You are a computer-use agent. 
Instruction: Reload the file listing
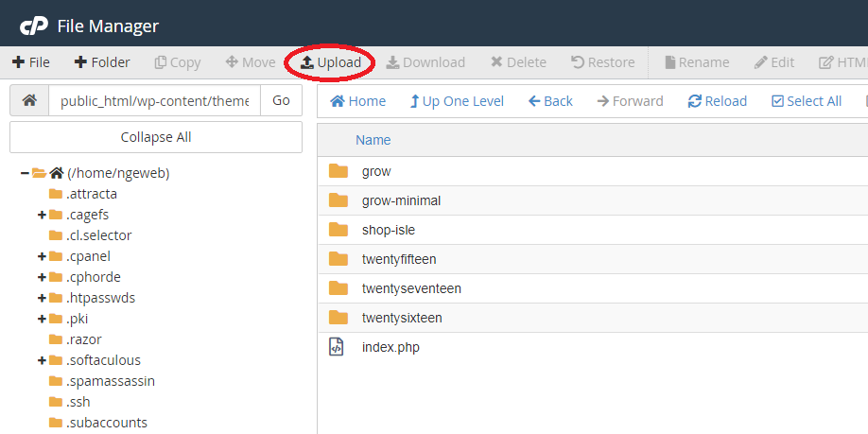click(717, 101)
